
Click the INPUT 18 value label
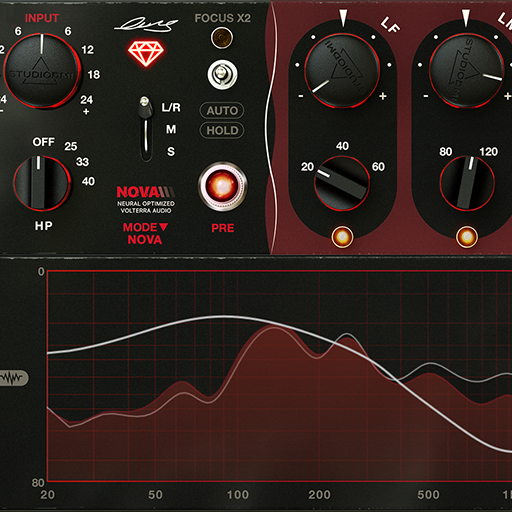point(94,75)
